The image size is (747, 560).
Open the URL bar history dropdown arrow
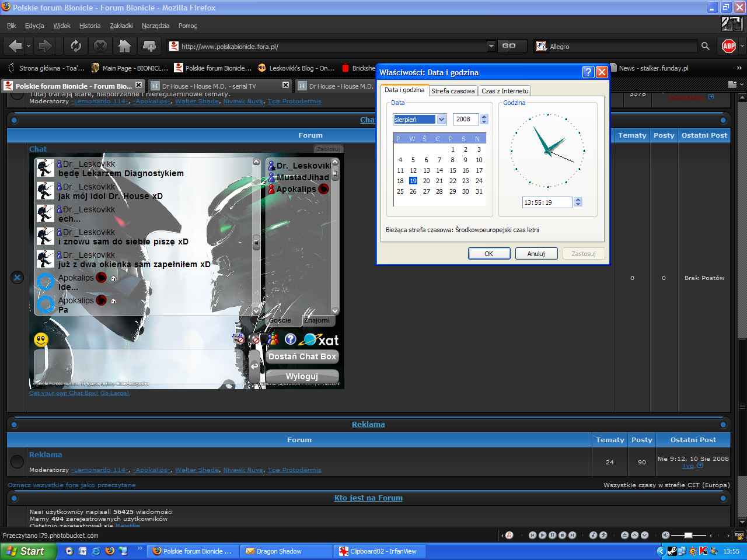tap(491, 46)
